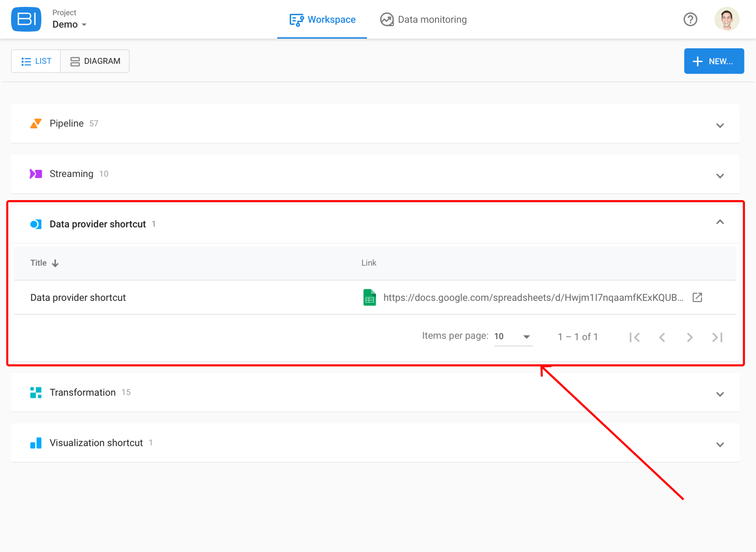Viewport: 756px width, 552px height.
Task: Click the Workspace tab icon
Action: tap(297, 20)
